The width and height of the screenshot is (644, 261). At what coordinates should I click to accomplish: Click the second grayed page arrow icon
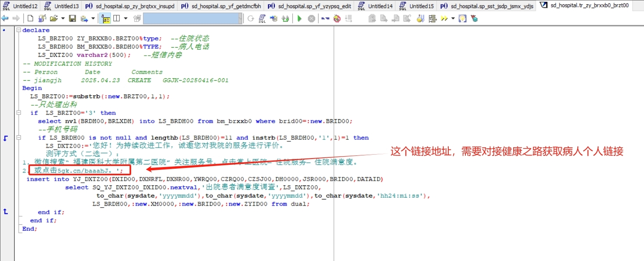coord(384,18)
